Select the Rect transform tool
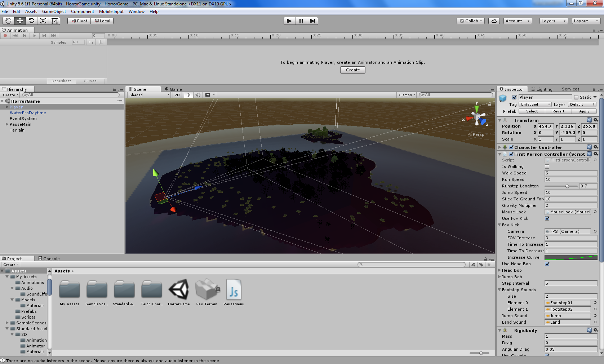The height and width of the screenshot is (364, 604). click(54, 21)
